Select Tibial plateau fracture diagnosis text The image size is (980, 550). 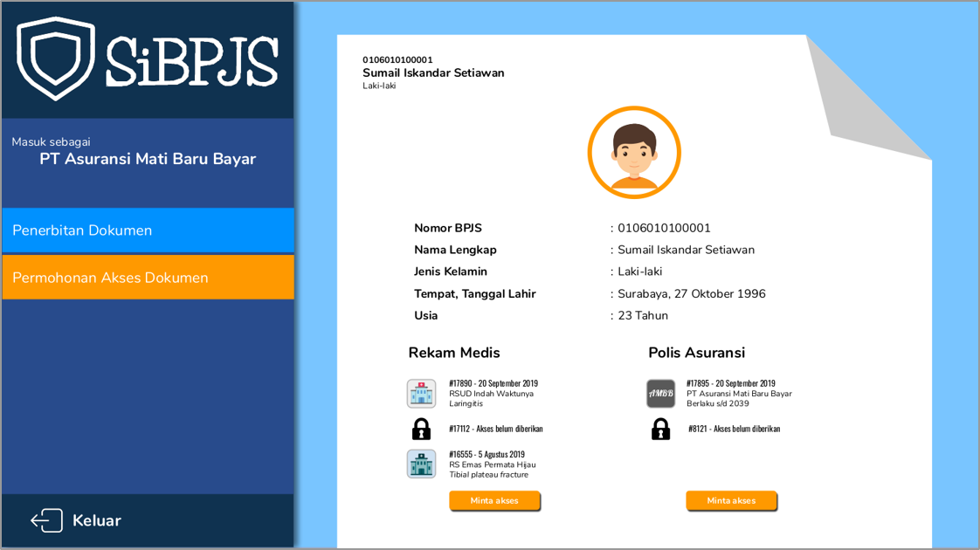click(489, 475)
